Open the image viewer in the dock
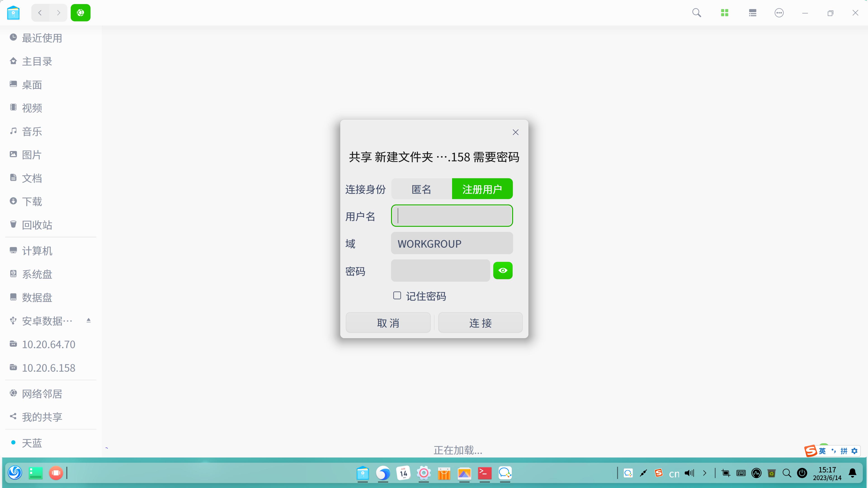Screen dimensions: 868x488 [464, 473]
